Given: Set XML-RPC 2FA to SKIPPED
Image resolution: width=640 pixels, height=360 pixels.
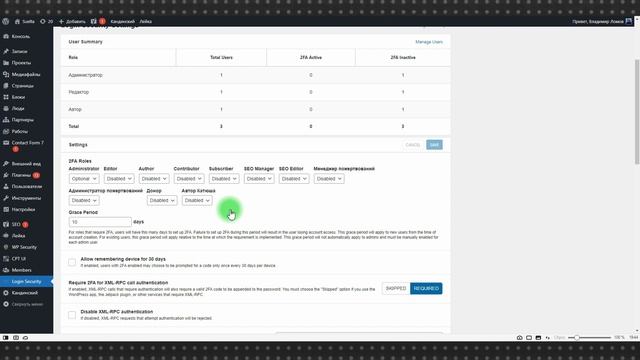Looking at the screenshot, I should (396, 289).
